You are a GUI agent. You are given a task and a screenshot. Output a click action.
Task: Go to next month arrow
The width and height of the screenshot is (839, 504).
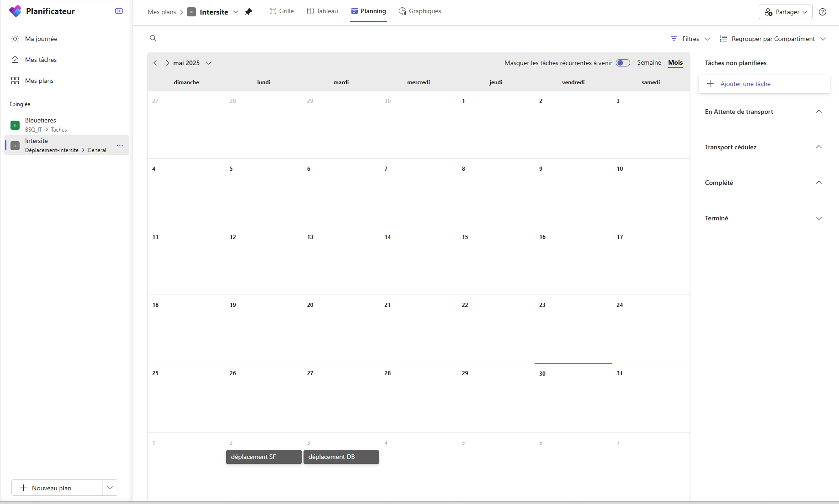click(167, 63)
